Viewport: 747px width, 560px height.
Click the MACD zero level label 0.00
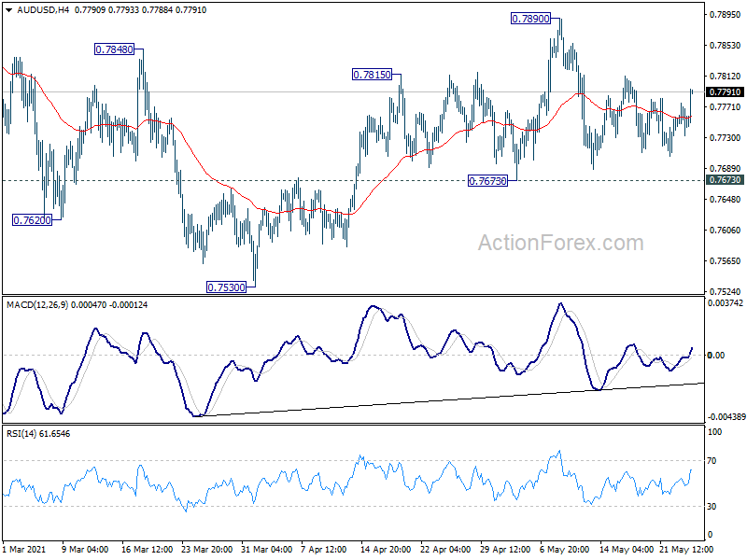(x=716, y=356)
